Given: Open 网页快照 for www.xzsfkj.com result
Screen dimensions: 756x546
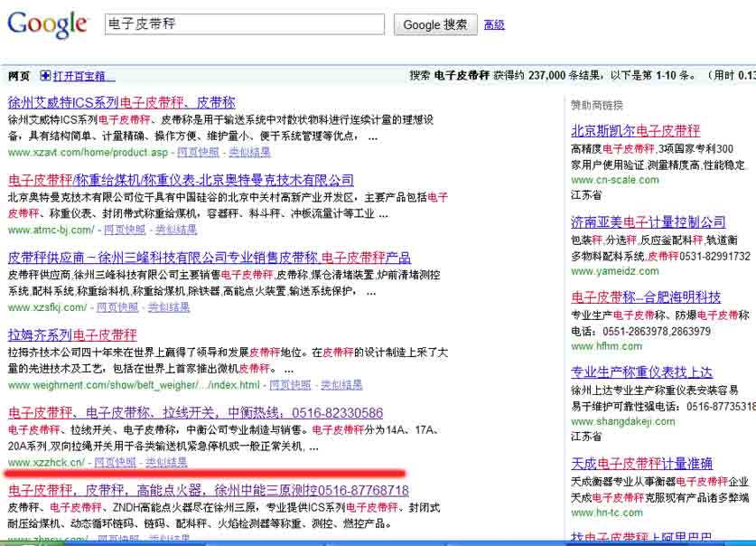Looking at the screenshot, I should [x=117, y=307].
